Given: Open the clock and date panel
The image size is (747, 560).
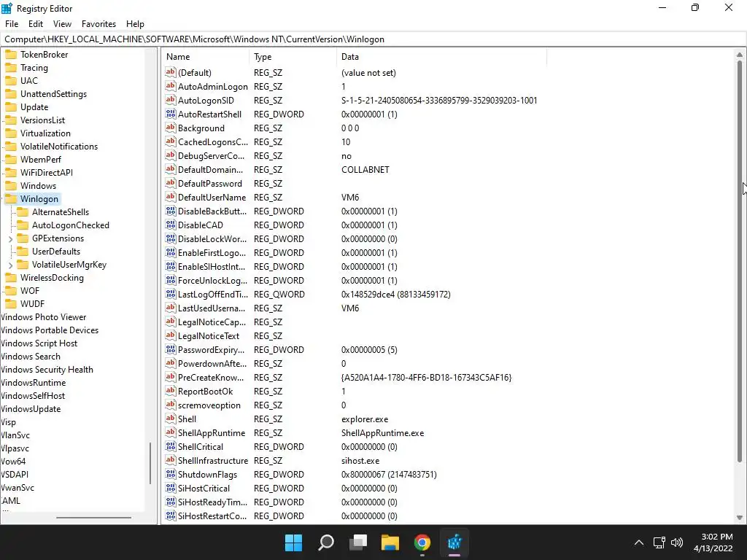Looking at the screenshot, I should 713,542.
